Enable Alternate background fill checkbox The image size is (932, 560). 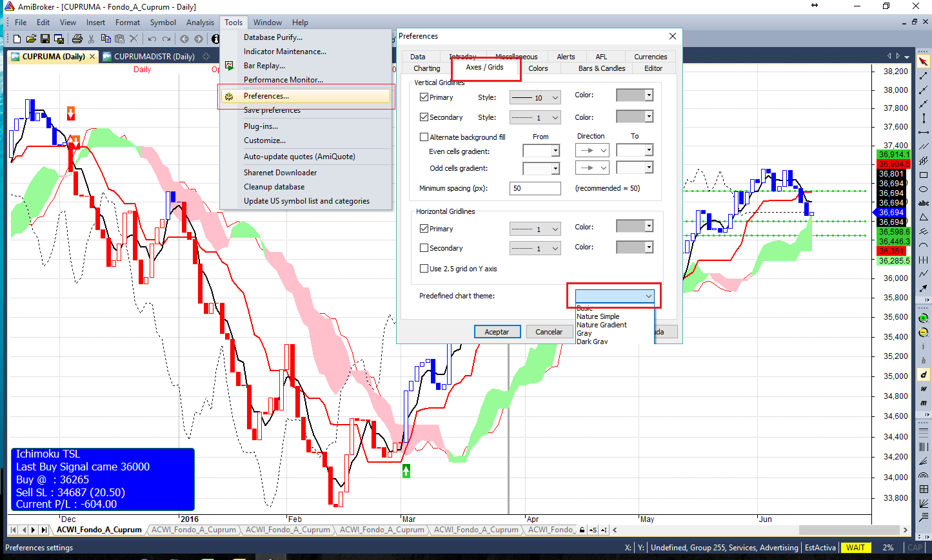[x=424, y=137]
